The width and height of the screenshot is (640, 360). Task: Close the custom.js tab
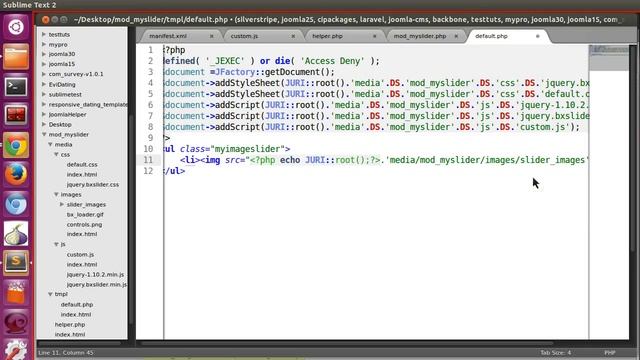point(293,36)
